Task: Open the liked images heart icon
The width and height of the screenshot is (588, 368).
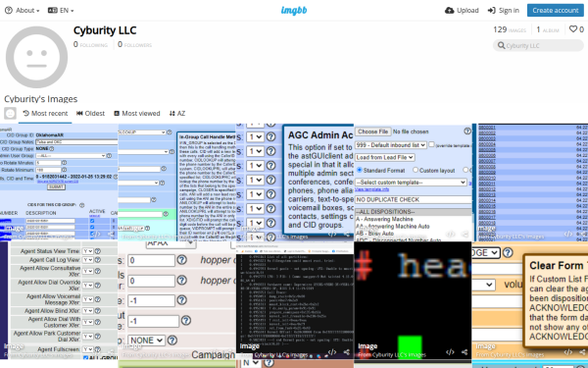Action: pos(576,29)
